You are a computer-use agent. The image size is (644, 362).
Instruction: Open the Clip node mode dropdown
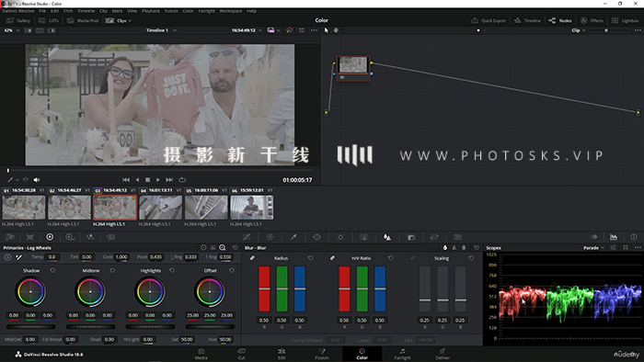click(x=579, y=30)
